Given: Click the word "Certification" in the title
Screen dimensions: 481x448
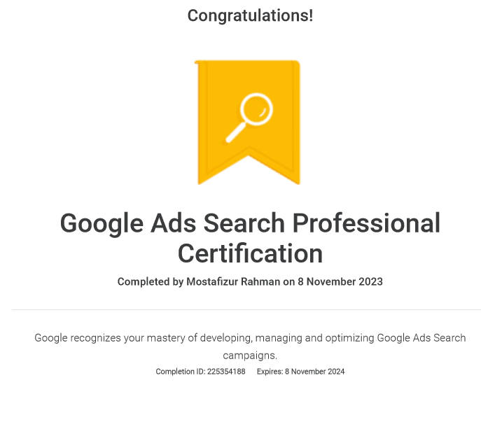Looking at the screenshot, I should click(x=250, y=253).
